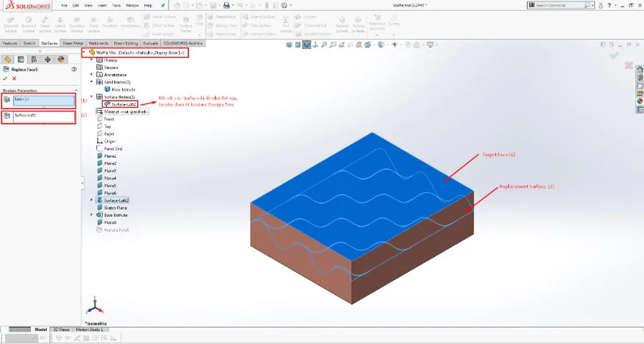
Task: Open the ConfigurationManager tab icon
Action: (x=34, y=60)
